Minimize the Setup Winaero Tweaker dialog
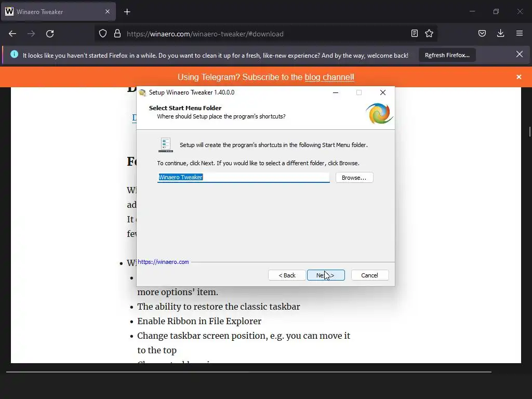The image size is (532, 399). 336,92
